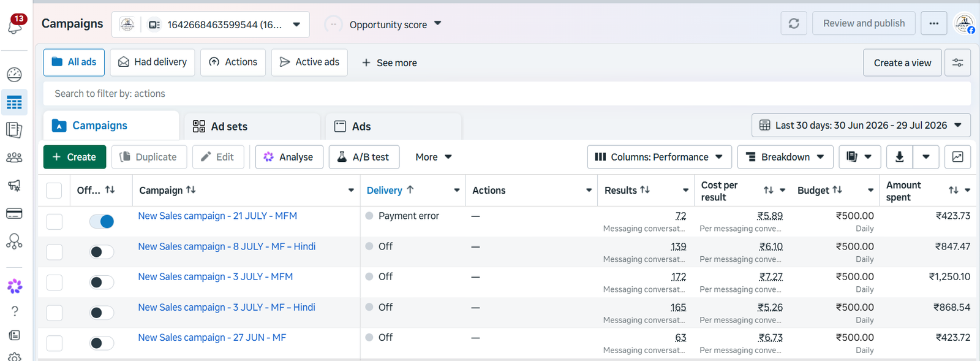The image size is (980, 361).
Task: Expand the Columns: Performance dropdown
Action: click(659, 157)
